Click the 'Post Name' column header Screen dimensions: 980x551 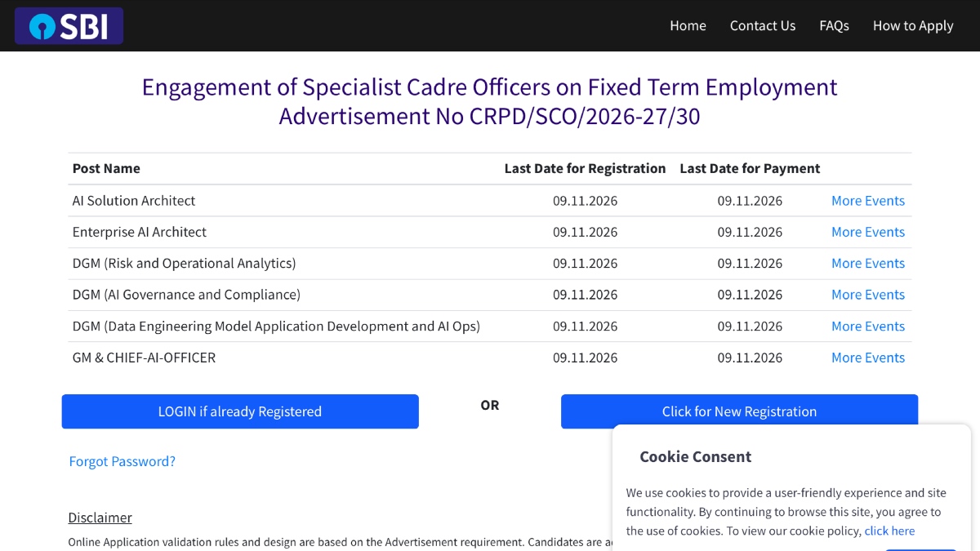(x=106, y=168)
